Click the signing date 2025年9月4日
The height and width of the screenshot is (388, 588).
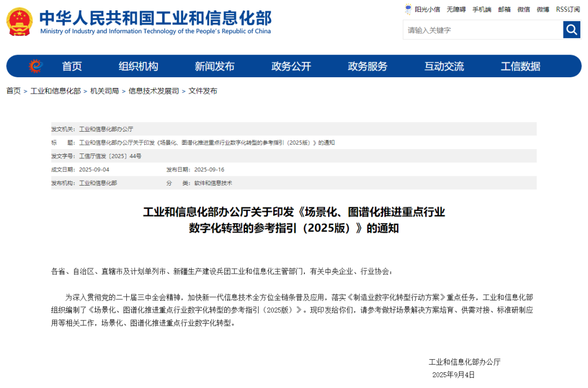pos(454,374)
